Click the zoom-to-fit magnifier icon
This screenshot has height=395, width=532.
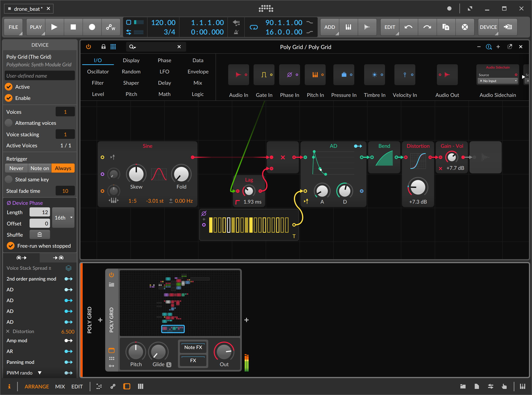(x=489, y=47)
